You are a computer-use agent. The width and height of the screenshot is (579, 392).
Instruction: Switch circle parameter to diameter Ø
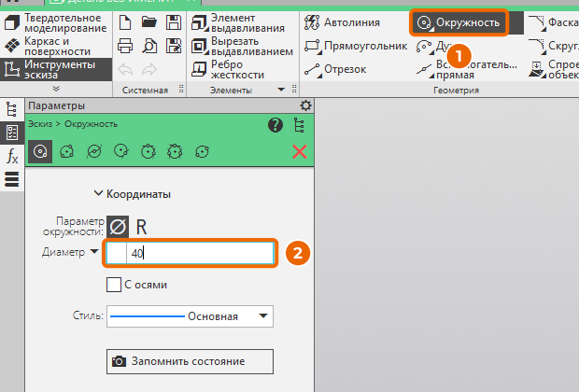(x=118, y=227)
